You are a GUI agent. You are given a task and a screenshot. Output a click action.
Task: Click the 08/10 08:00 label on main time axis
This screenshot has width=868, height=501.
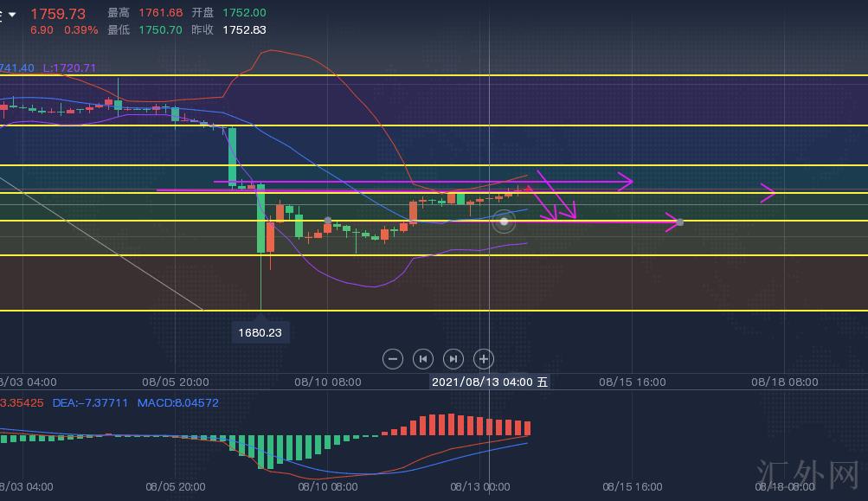(328, 382)
